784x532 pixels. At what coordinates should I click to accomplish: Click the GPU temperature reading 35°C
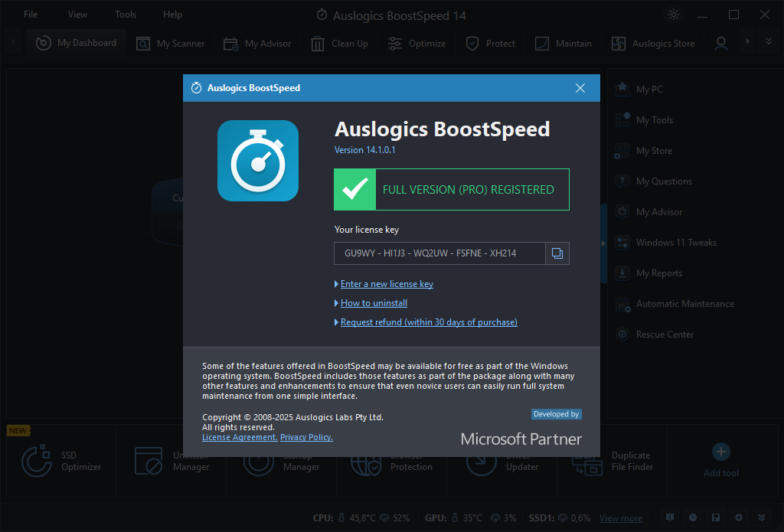click(472, 518)
